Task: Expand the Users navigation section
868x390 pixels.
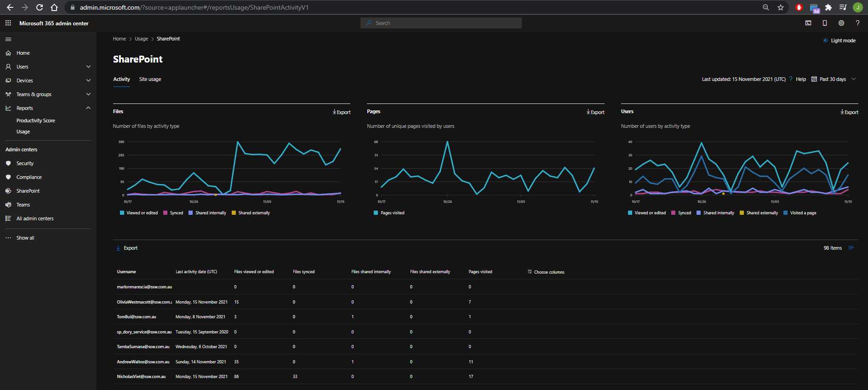Action: (88, 67)
